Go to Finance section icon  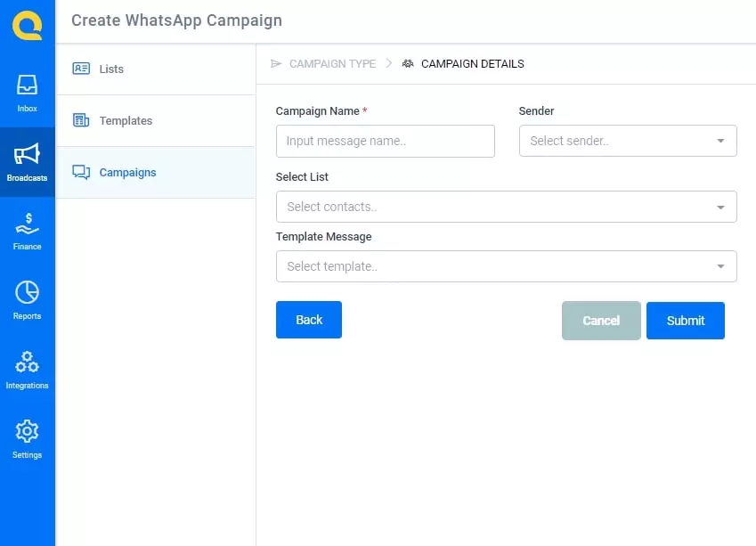tap(27, 224)
